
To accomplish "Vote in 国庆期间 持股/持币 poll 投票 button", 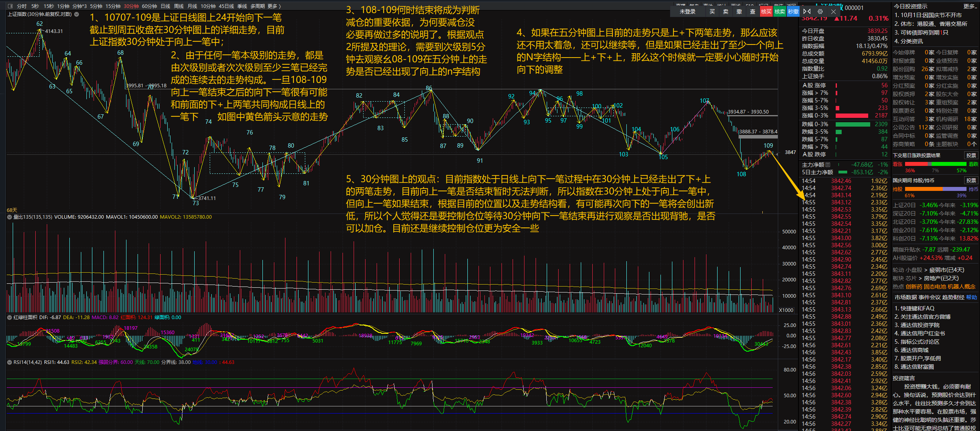I will [971, 180].
